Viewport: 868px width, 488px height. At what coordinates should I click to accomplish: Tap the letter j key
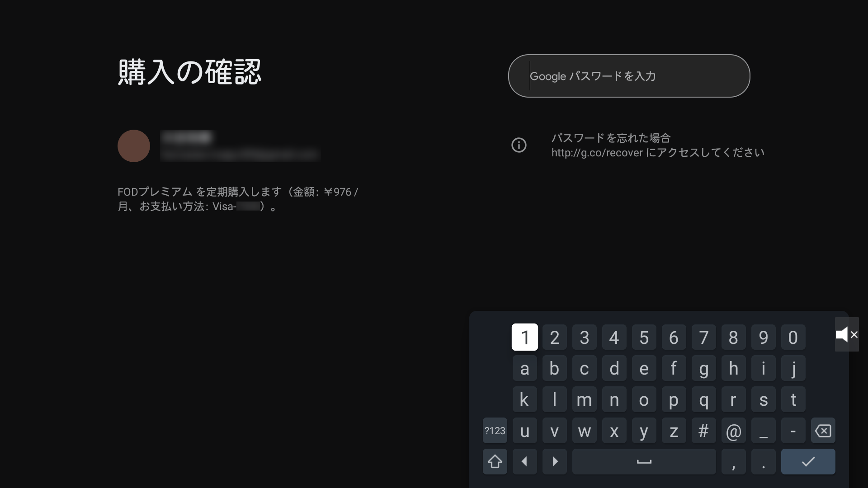pyautogui.click(x=793, y=368)
